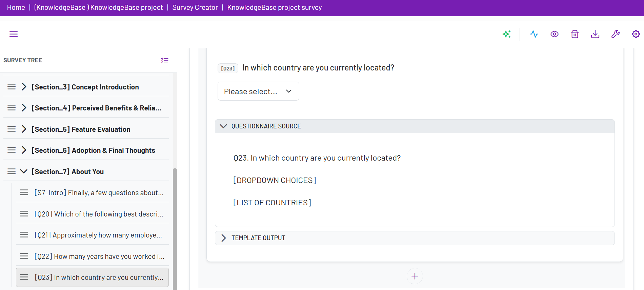The height and width of the screenshot is (290, 644).
Task: Click the survey tree vertical scrollbar
Action: pos(175,229)
